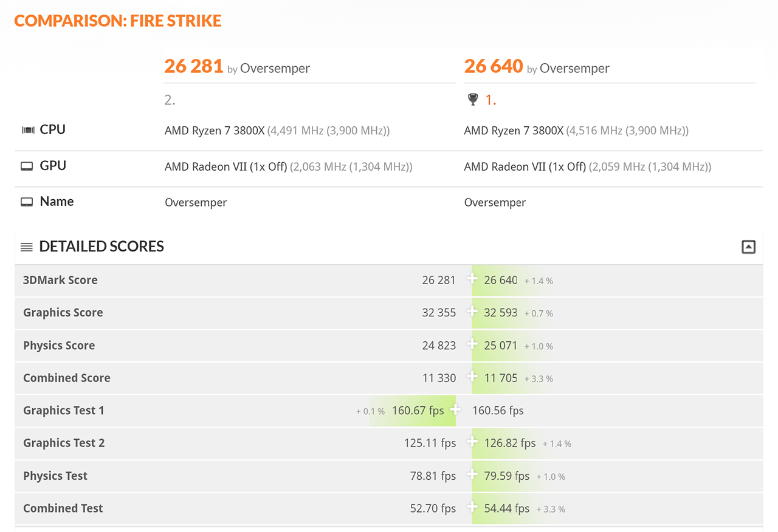
Task: Click the plus icon in Graphics Test 1 row
Action: [x=455, y=410]
